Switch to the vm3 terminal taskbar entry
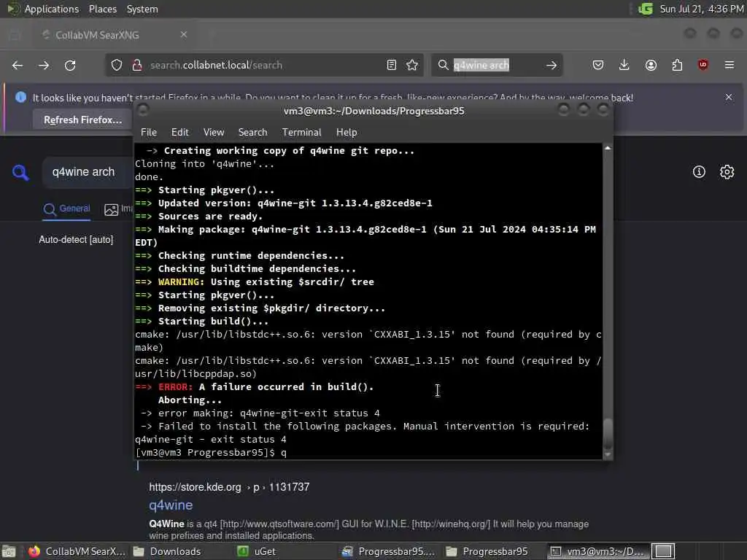747x560 pixels. [x=597, y=551]
